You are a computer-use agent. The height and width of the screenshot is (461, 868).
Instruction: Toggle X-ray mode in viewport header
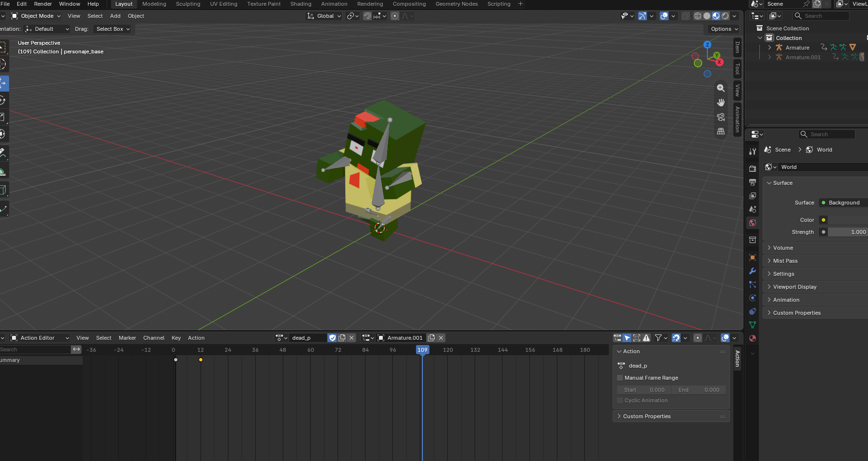point(686,16)
